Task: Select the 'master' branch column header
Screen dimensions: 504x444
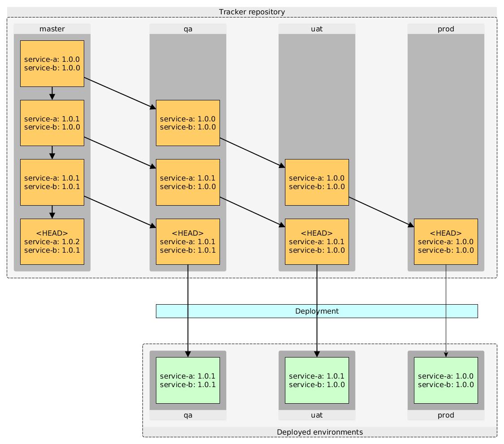Action: 52,29
